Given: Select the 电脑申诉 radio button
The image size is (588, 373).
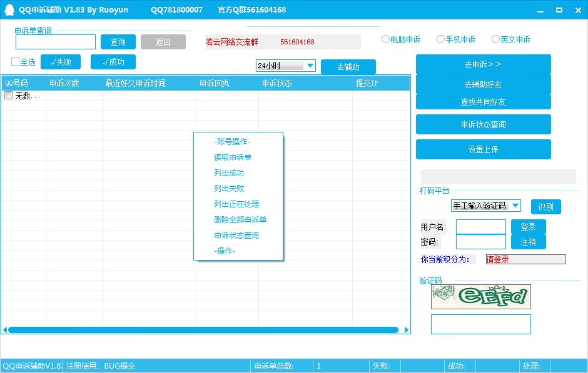Looking at the screenshot, I should coord(385,39).
